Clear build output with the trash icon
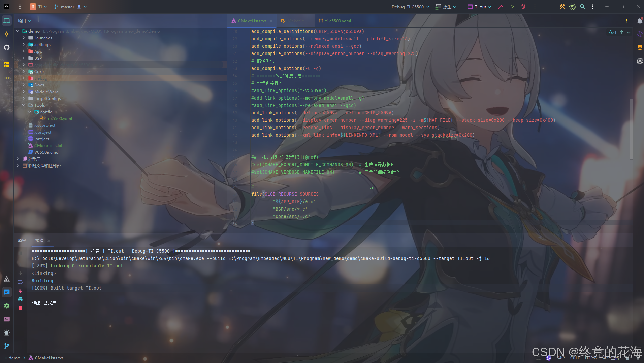The image size is (644, 363). click(20, 308)
